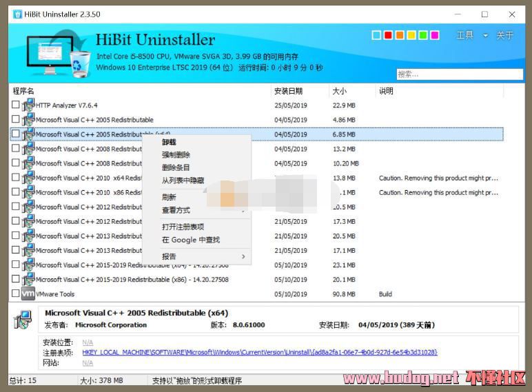This screenshot has height=392, width=532.
Task: Choose 删除条目 from the context menu
Action: pyautogui.click(x=176, y=167)
